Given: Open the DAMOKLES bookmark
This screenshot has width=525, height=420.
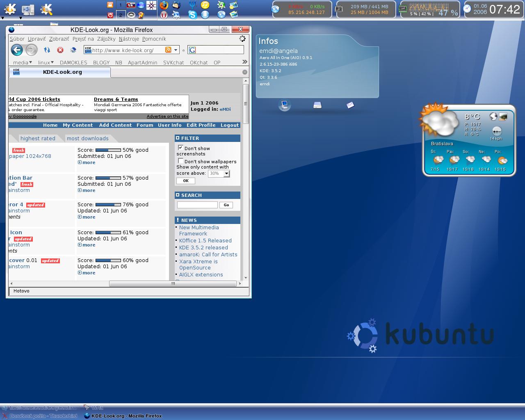Looking at the screenshot, I should point(73,63).
